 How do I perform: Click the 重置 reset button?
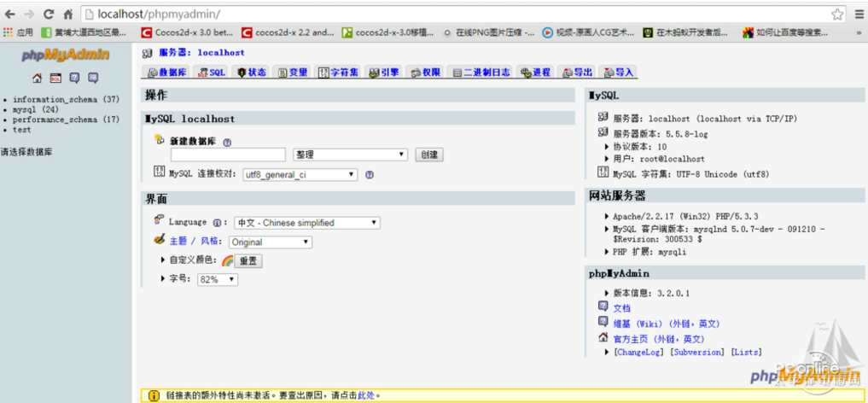tap(248, 261)
